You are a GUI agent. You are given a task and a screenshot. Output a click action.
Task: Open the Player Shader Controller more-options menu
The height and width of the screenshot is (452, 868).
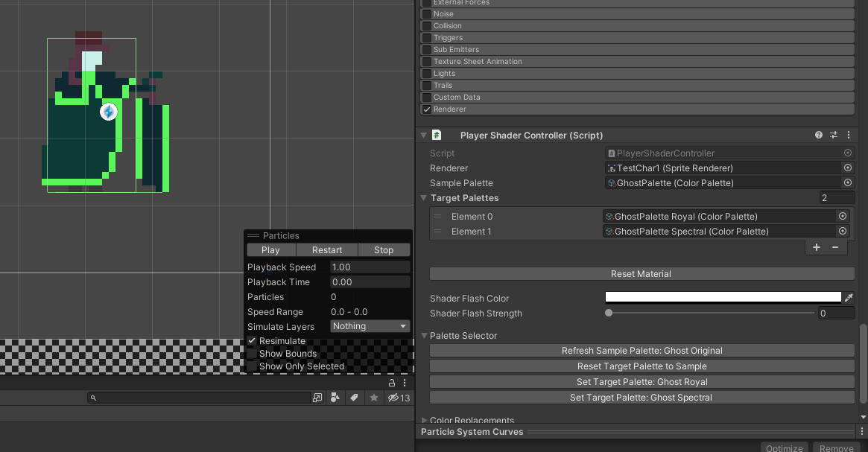[x=849, y=136]
